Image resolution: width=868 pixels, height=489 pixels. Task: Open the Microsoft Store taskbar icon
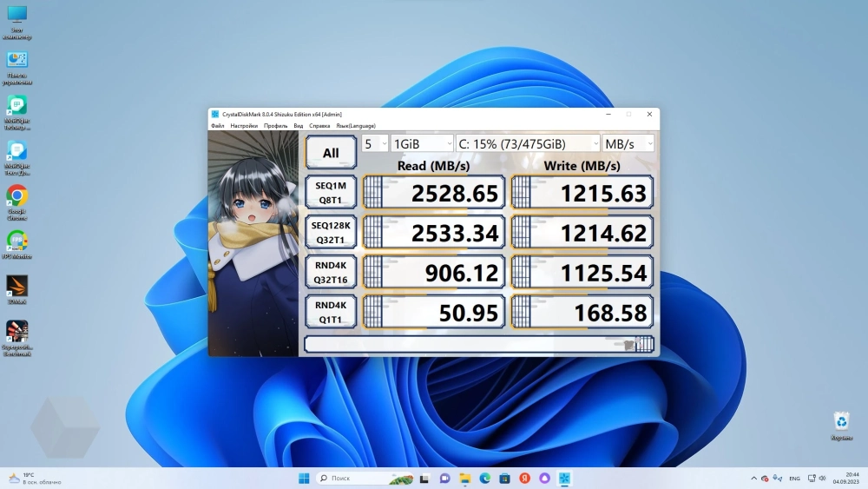[505, 479]
